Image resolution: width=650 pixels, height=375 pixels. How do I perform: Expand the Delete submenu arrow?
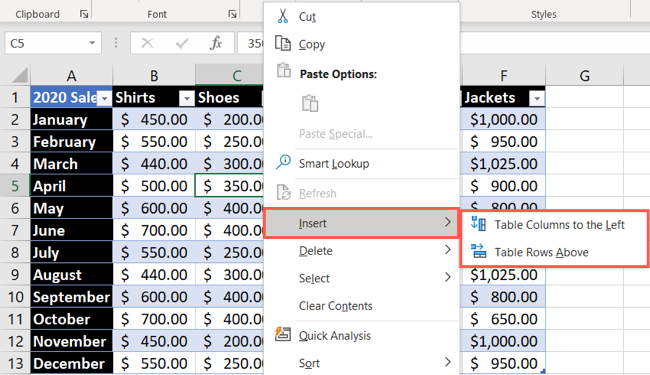point(448,249)
